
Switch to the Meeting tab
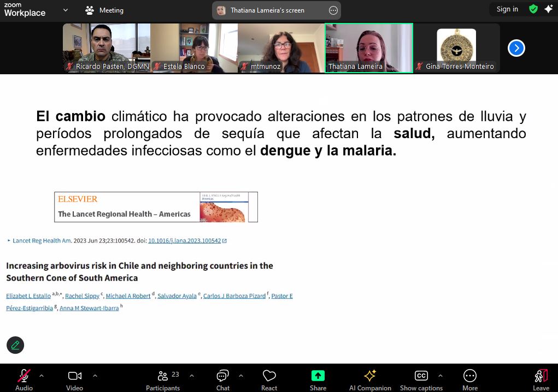104,10
